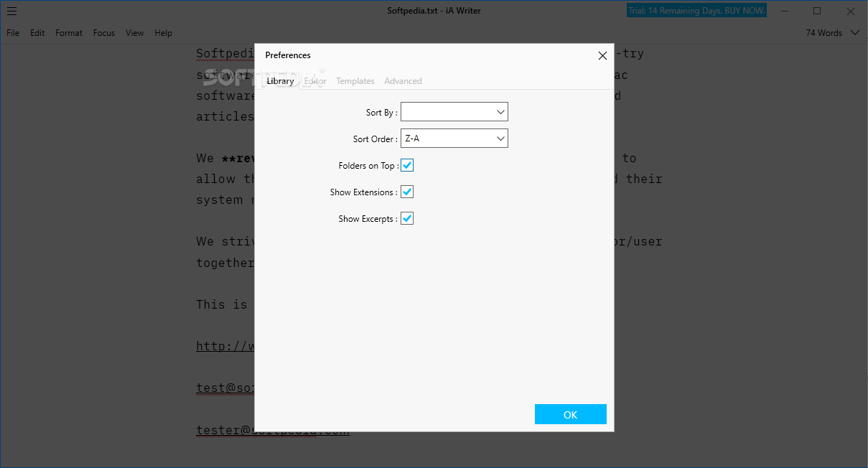Image resolution: width=868 pixels, height=468 pixels.
Task: Close the iA Writer window
Action: click(850, 11)
